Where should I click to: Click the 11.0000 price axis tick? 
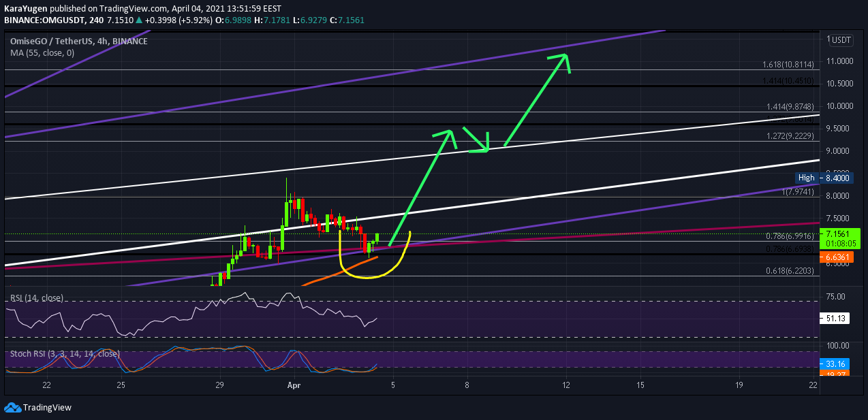[839, 61]
